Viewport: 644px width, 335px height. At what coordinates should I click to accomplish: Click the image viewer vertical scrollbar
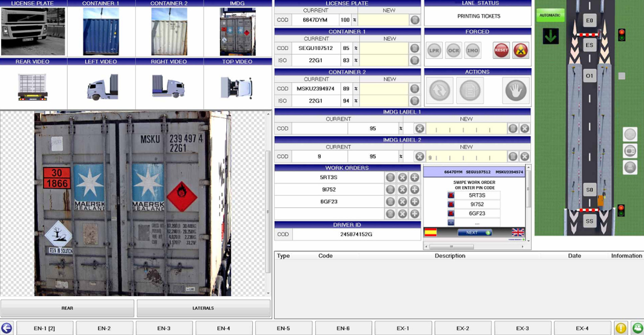point(268,212)
